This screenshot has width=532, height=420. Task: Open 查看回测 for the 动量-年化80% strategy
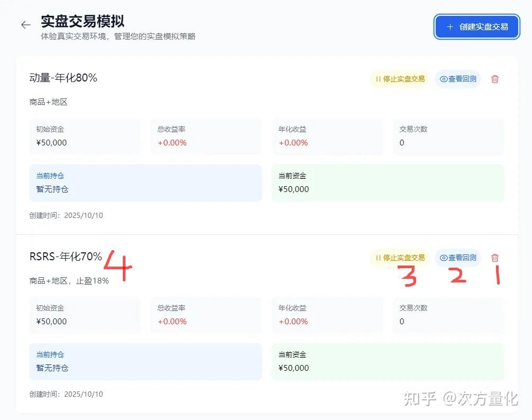[x=458, y=79]
